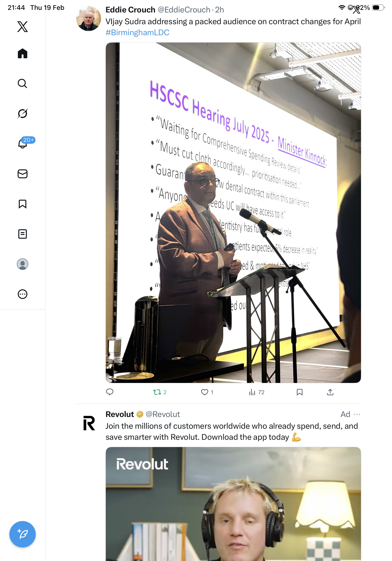The height and width of the screenshot is (561, 392).
Task: Toggle repost on Eddie Crouch's post
Action: point(160,392)
